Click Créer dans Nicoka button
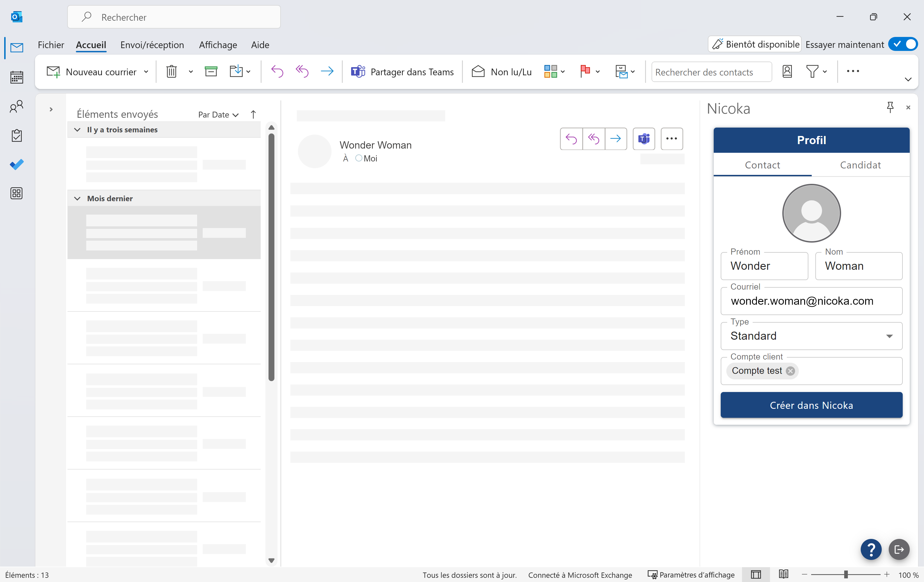924x582 pixels. (811, 405)
